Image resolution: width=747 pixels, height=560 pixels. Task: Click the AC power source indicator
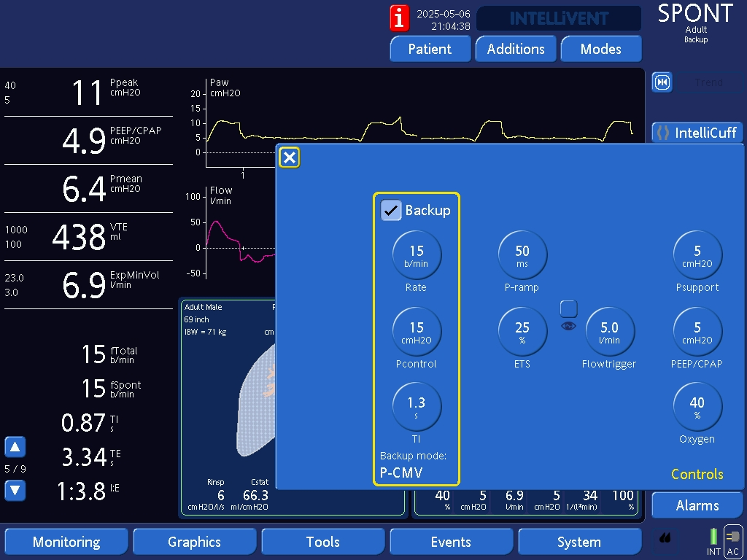[x=733, y=542]
